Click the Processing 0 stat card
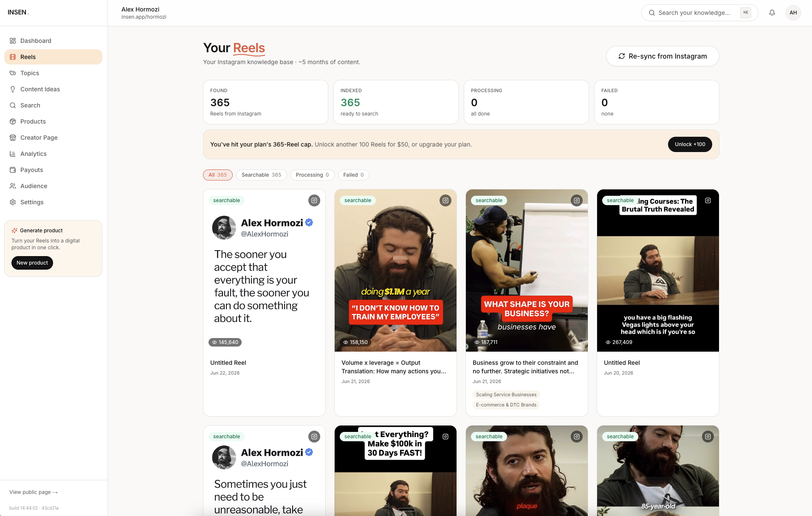This screenshot has height=516, width=812. coord(526,102)
